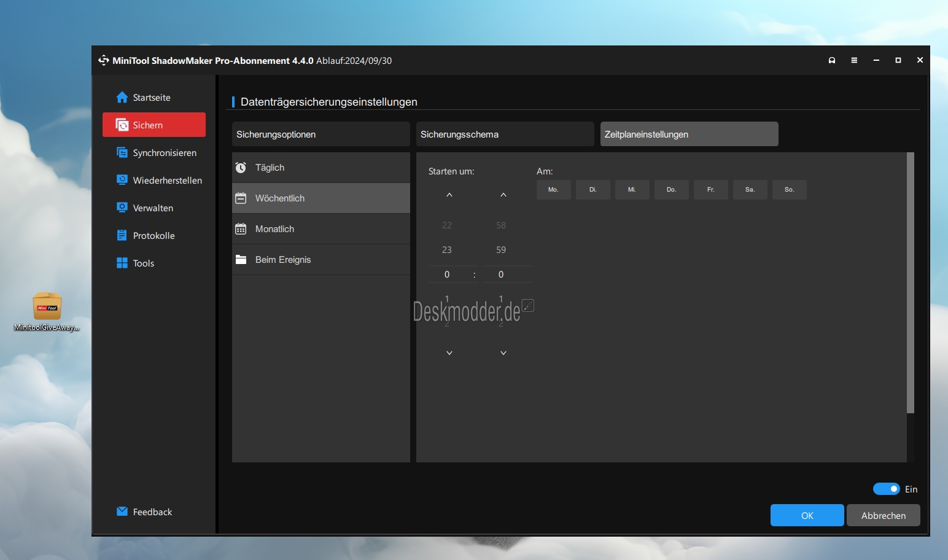Select the Zeitplaneinstellungen tab
Viewport: 948px width, 560px height.
[x=690, y=134]
